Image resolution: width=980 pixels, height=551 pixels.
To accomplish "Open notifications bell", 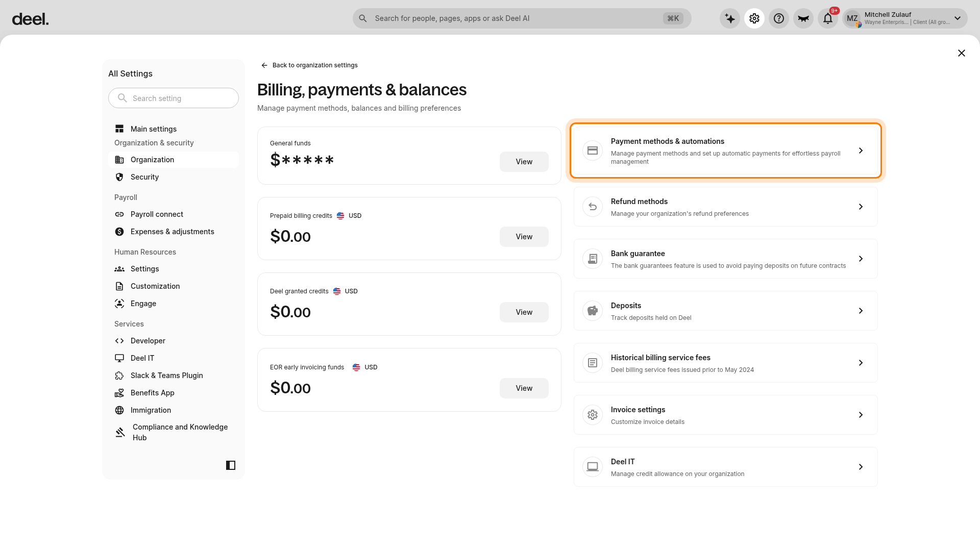I will 828,18.
